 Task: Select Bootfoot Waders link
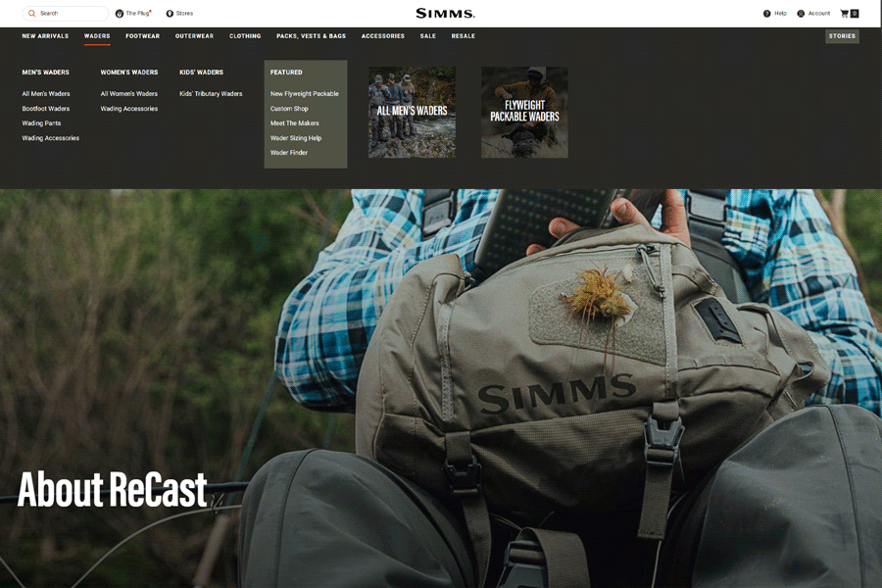coord(45,109)
